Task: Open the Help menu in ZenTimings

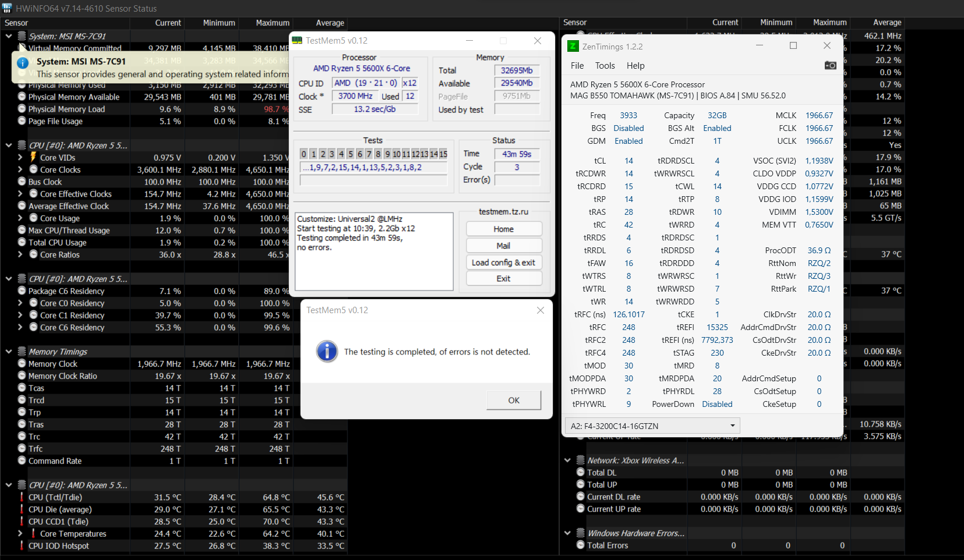Action: tap(635, 66)
